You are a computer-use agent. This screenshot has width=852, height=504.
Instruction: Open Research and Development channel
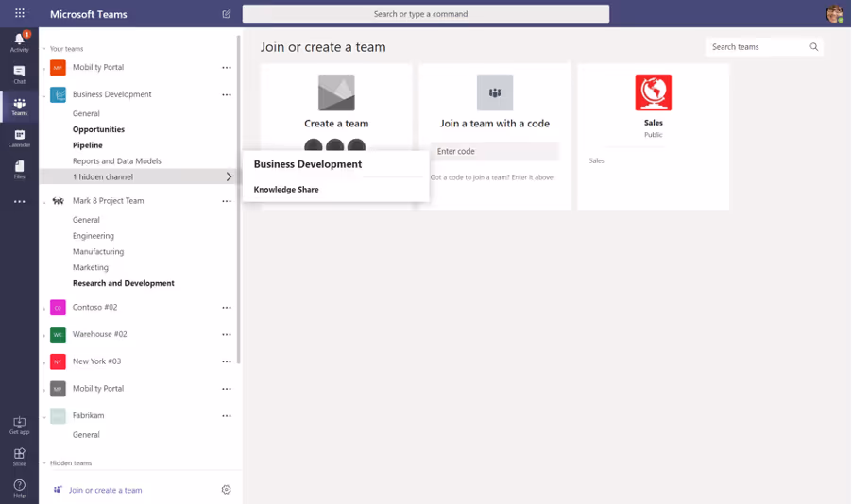tap(124, 283)
